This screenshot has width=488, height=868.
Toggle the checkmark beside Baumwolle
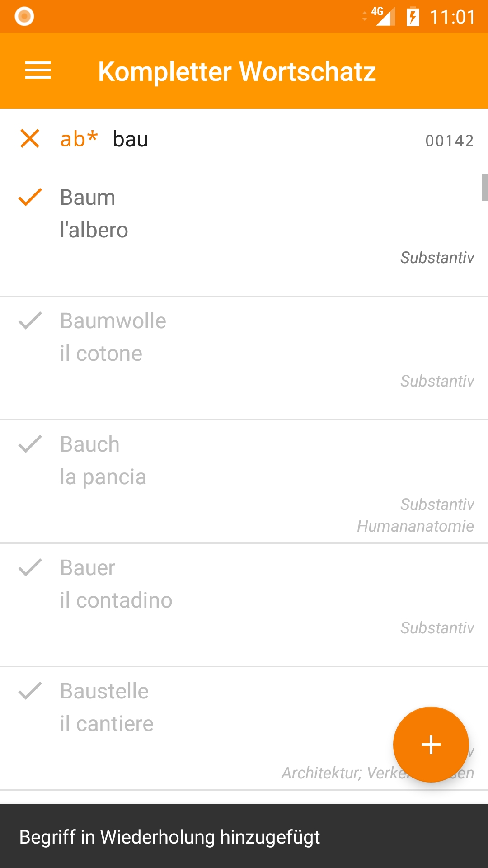click(x=30, y=321)
